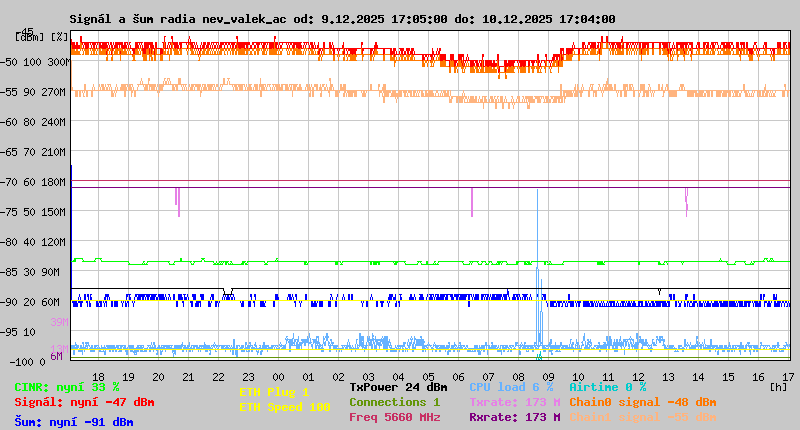
Task: Click the graph title 'Signál a šum radia nev_valek_ac'
Action: 178,19
